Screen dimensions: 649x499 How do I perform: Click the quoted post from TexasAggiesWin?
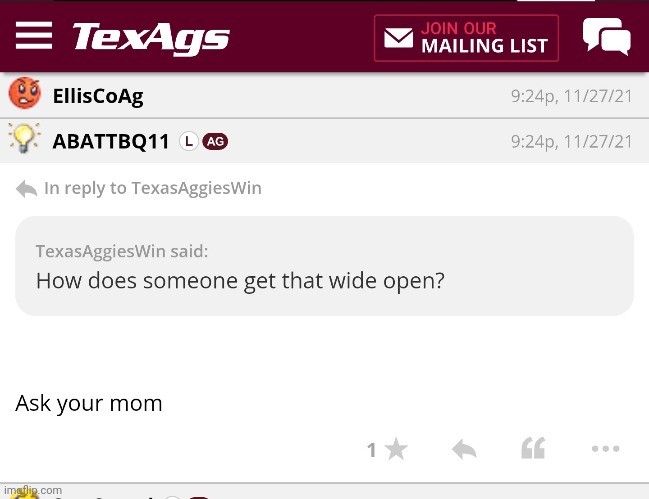pyautogui.click(x=324, y=266)
